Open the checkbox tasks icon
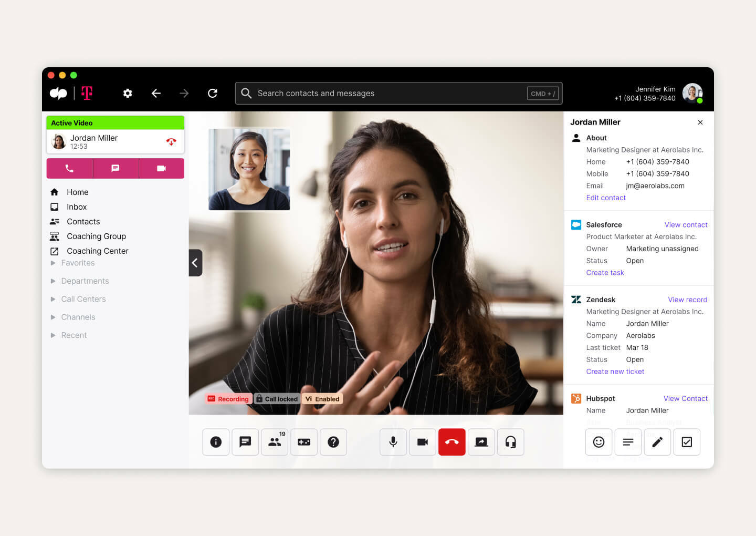The height and width of the screenshot is (536, 756). 687,442
